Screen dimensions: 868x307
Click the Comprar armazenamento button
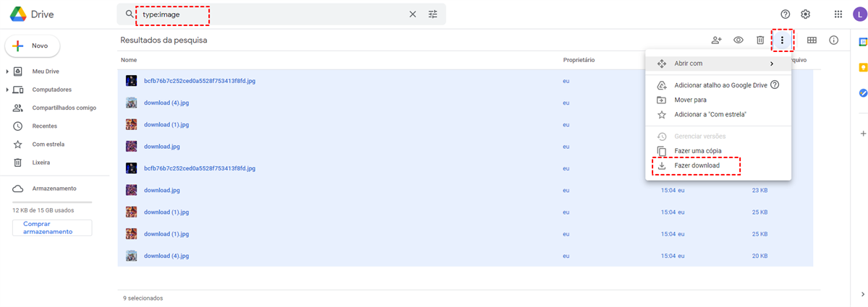[x=52, y=228]
